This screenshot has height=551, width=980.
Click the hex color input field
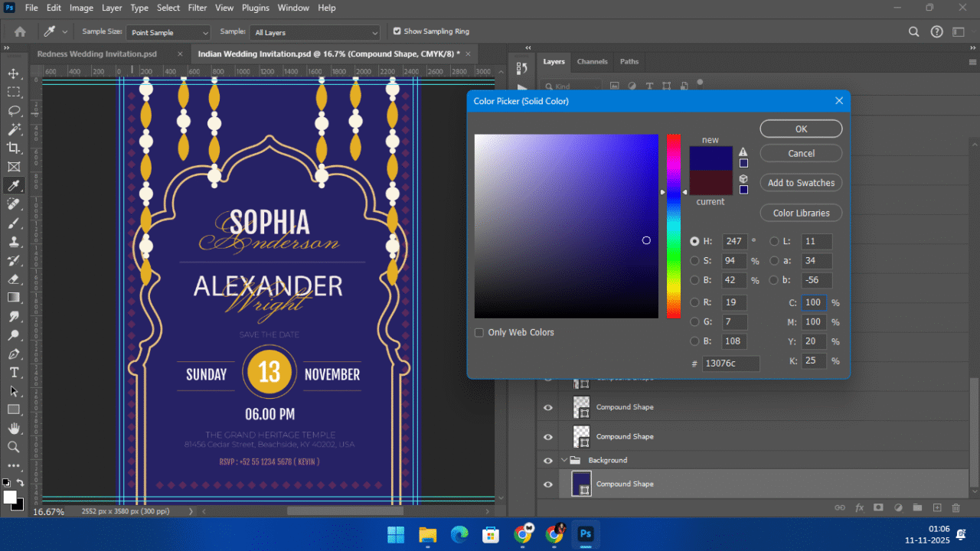tap(730, 364)
